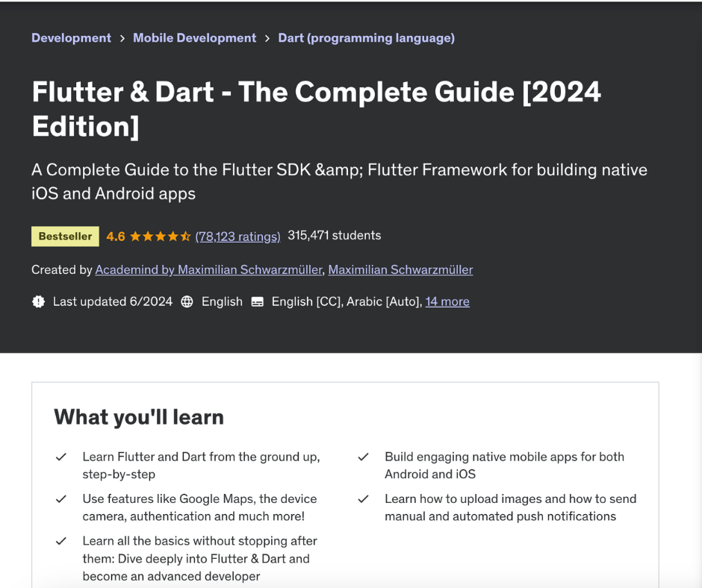Select the Bestseller badge
Screen dimensions: 702x588
(x=66, y=237)
